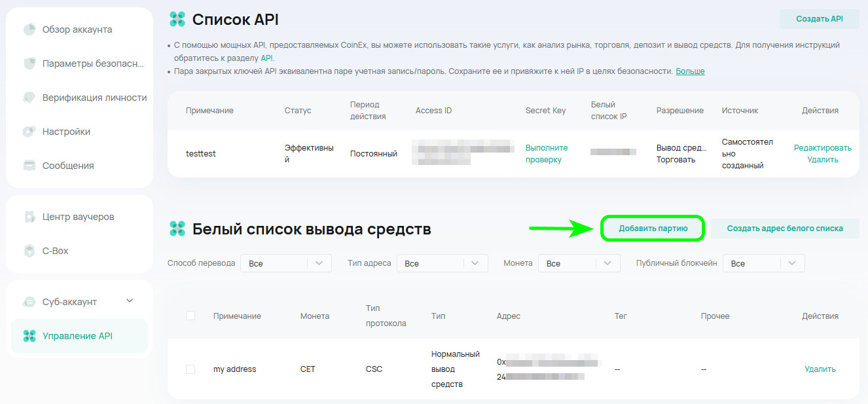Expand the Суб-аккаунт menu chevron
Viewport: 868px width, 404px height.
[x=130, y=301]
